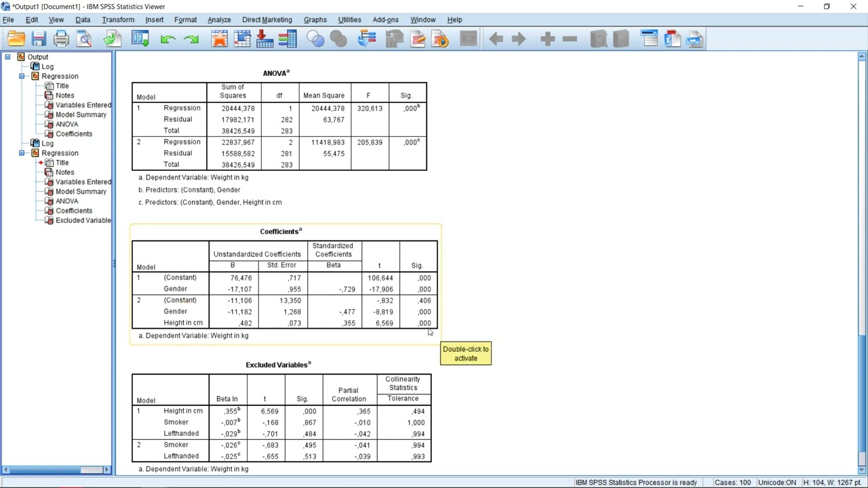Click the Excluded Variables table title

tap(278, 365)
